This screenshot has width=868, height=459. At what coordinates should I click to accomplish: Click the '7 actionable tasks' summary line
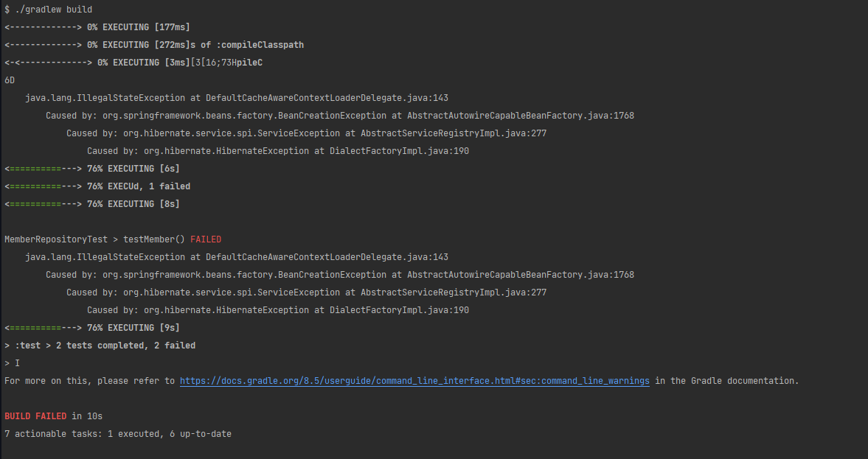coord(118,433)
